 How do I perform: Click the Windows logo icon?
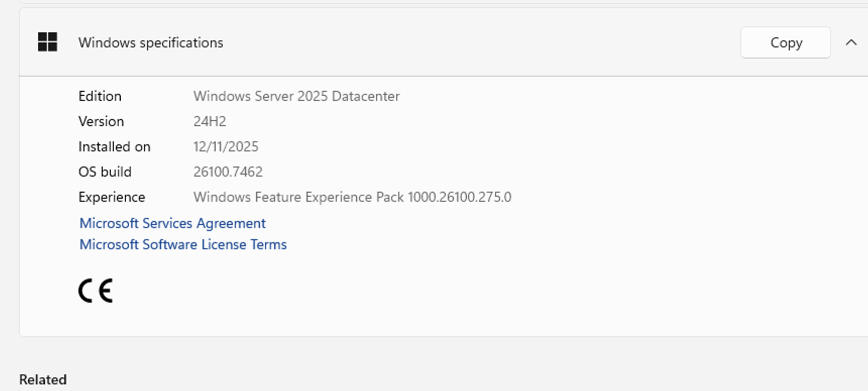click(x=47, y=42)
